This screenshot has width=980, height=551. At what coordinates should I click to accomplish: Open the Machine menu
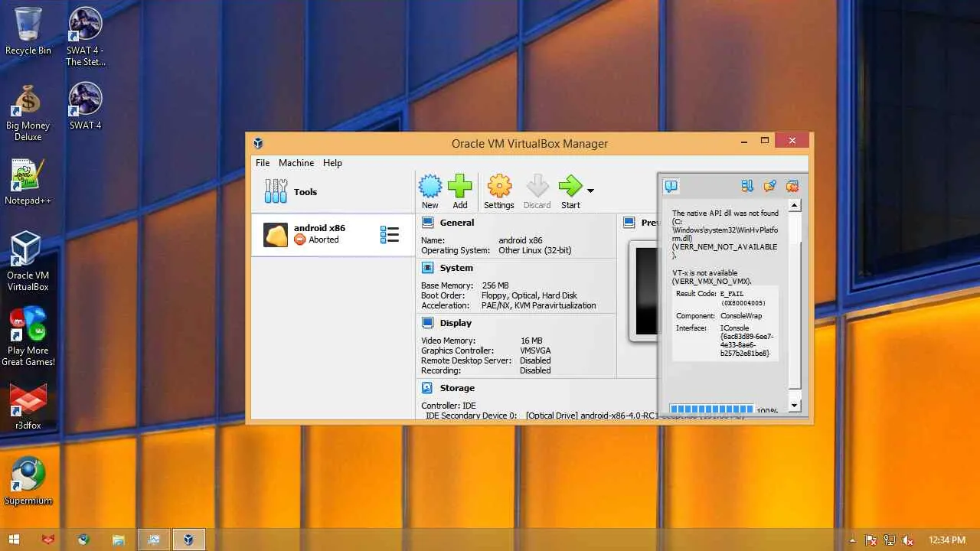pos(296,163)
